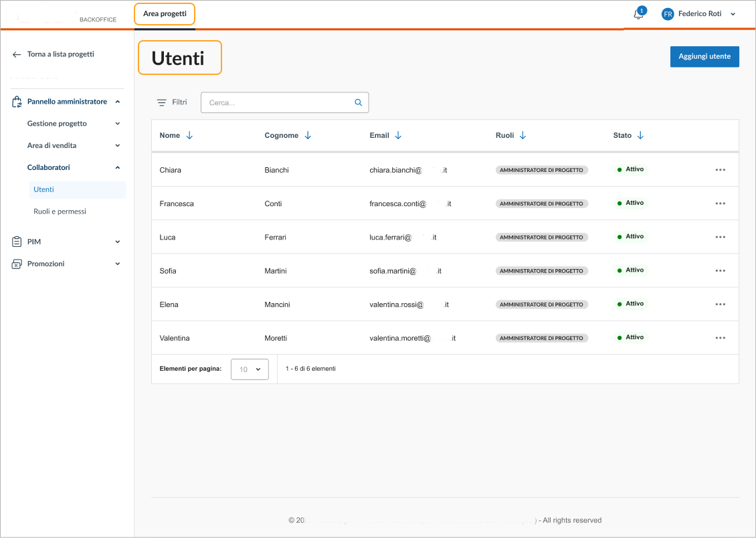Screen dimensions: 756x538
Task: Open actions menu for Chiara Bianchi
Action: pyautogui.click(x=720, y=170)
